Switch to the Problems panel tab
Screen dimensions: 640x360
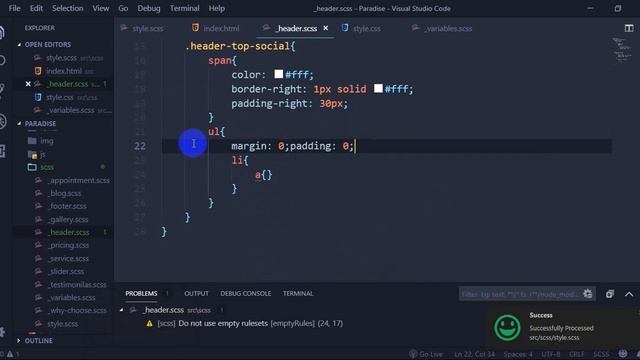(x=141, y=293)
